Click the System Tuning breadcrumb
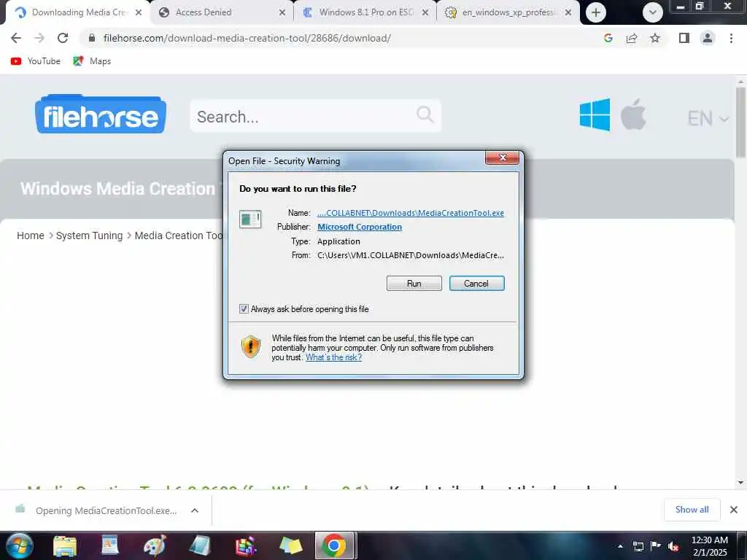Screen dimensions: 747x560 89,236
